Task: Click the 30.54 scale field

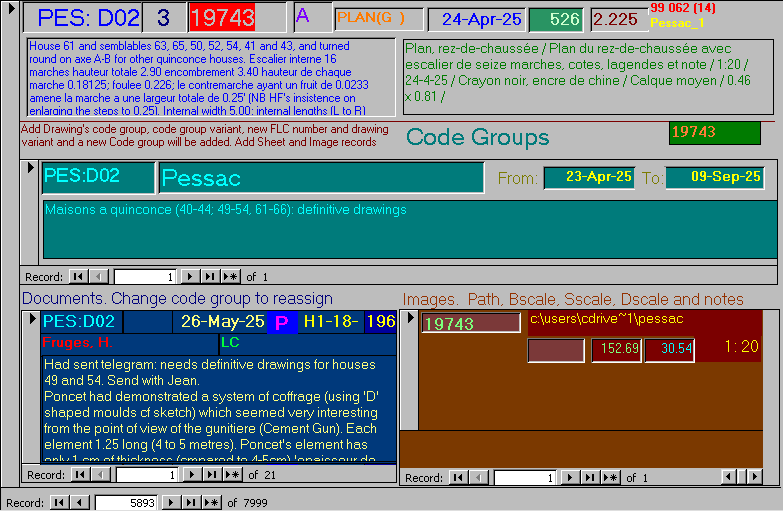Action: tap(670, 349)
